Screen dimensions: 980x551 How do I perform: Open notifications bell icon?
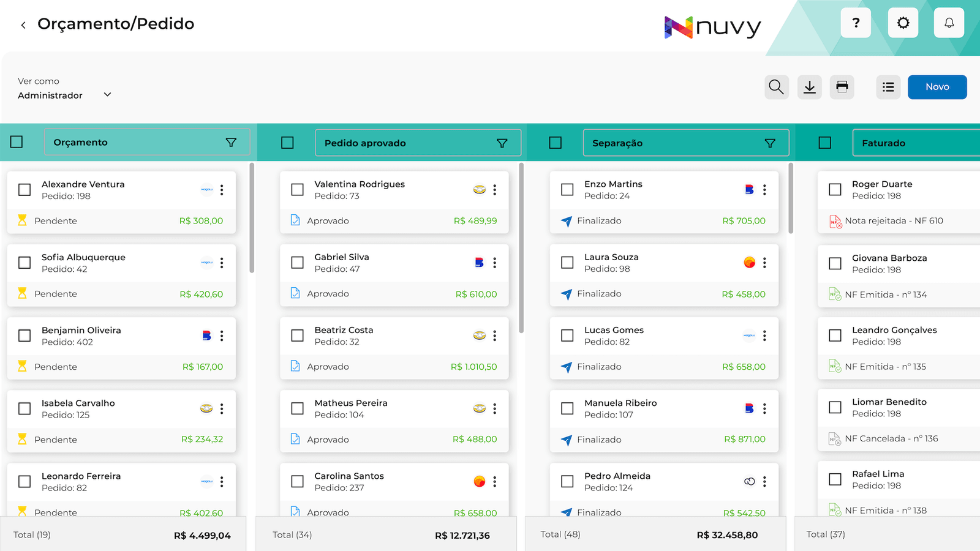949,23
